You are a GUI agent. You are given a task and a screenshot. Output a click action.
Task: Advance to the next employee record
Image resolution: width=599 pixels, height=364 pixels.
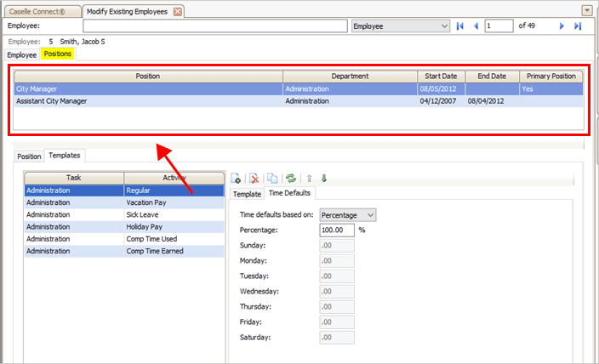click(x=562, y=26)
